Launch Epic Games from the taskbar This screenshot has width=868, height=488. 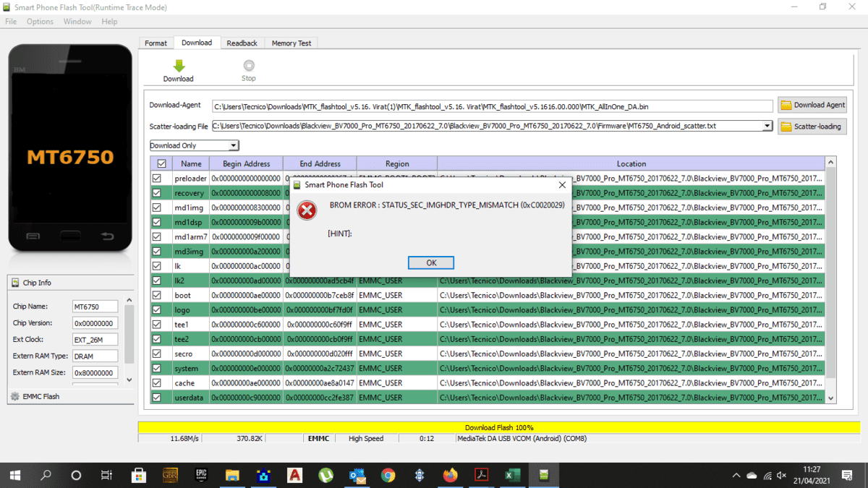pos(201,475)
